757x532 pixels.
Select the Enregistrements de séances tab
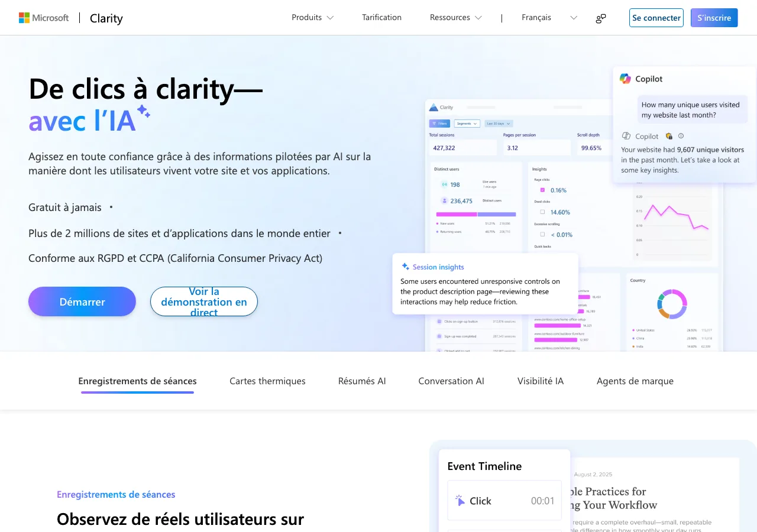tap(137, 381)
